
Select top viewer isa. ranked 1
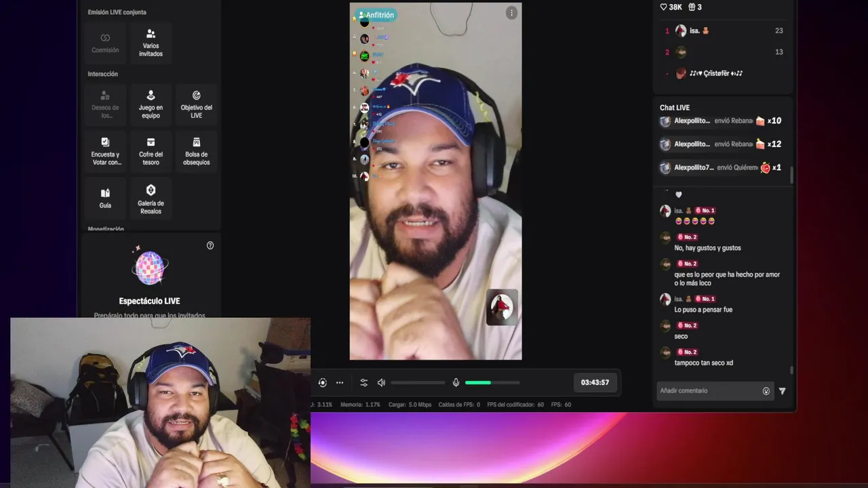[x=724, y=30]
